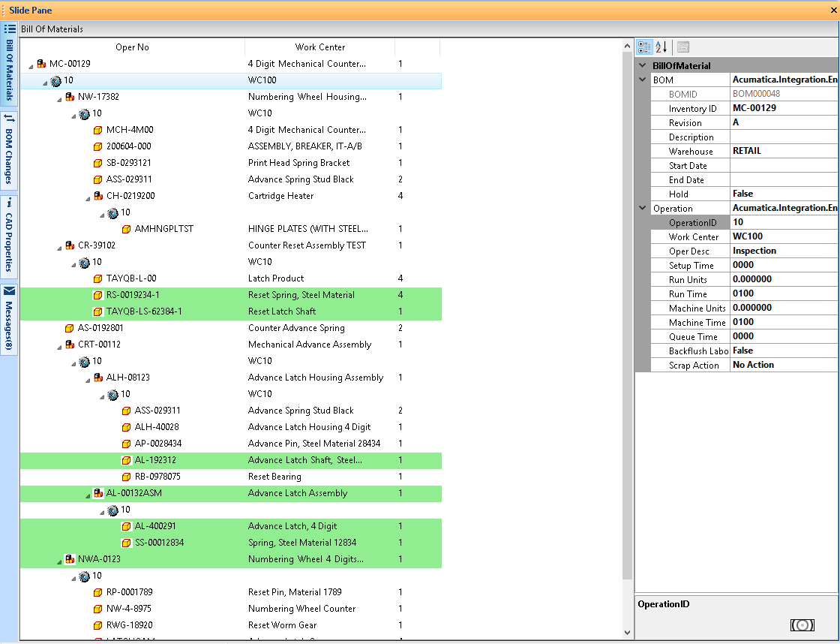
Task: Collapse the BOM property group
Action: pos(642,80)
